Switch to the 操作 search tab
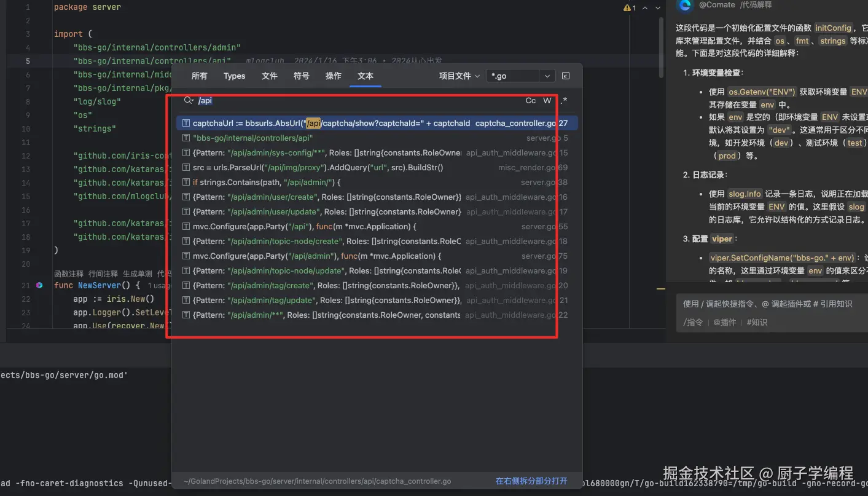This screenshot has height=496, width=868. 334,76
